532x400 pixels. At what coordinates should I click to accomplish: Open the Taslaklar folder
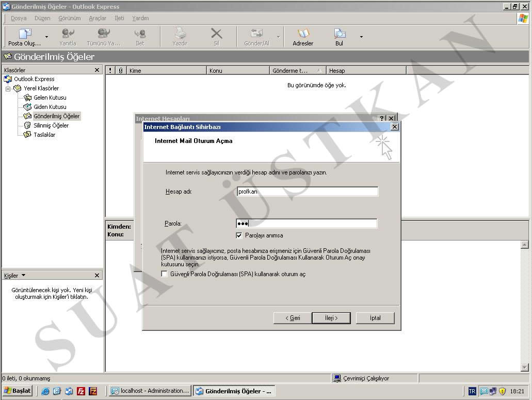[x=44, y=135]
